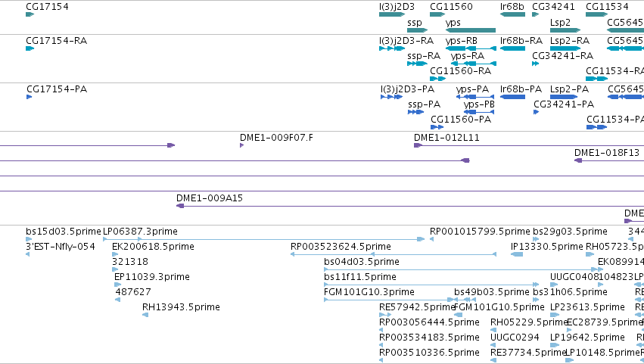This screenshot has height=364, width=644.
Task: Open the l(3)j2D3 gene label
Action: pos(397,7)
